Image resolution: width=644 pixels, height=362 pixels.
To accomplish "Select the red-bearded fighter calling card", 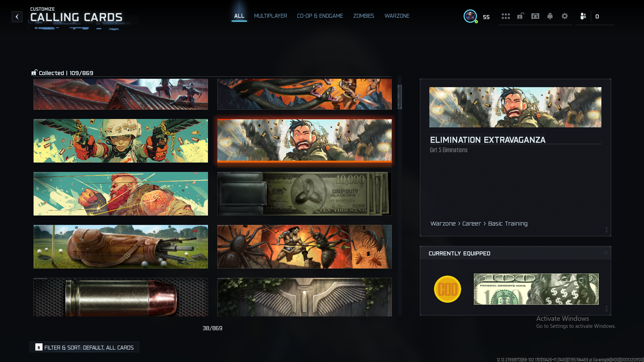I will [121, 194].
